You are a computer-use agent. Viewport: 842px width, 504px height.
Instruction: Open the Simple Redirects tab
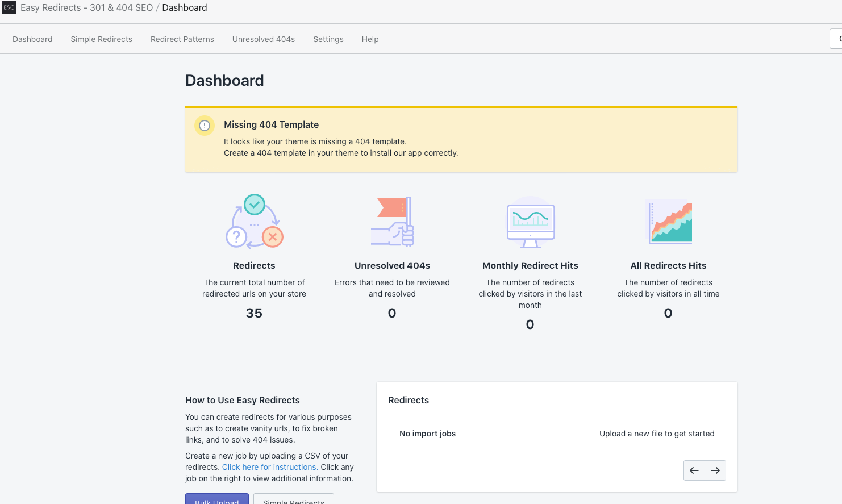pos(102,39)
